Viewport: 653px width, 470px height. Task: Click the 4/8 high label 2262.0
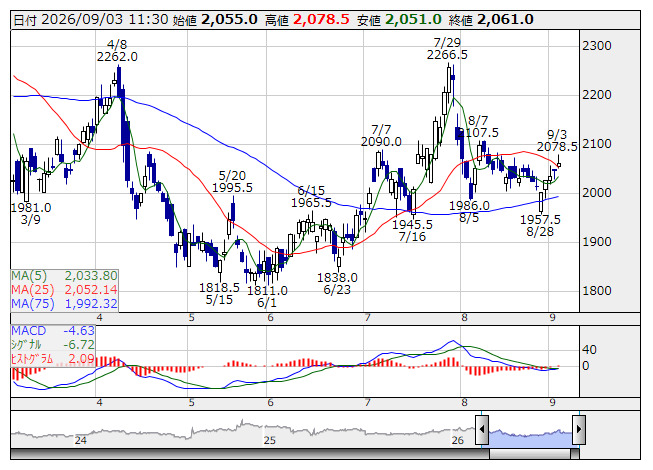(117, 57)
